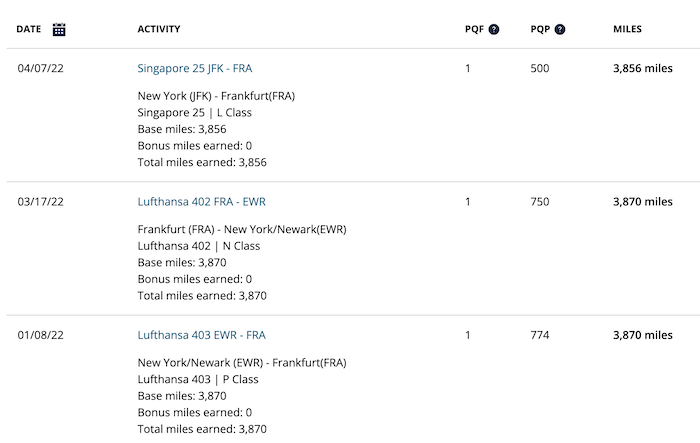The image size is (700, 443).
Task: Click the 774 PQP value
Action: point(540,335)
